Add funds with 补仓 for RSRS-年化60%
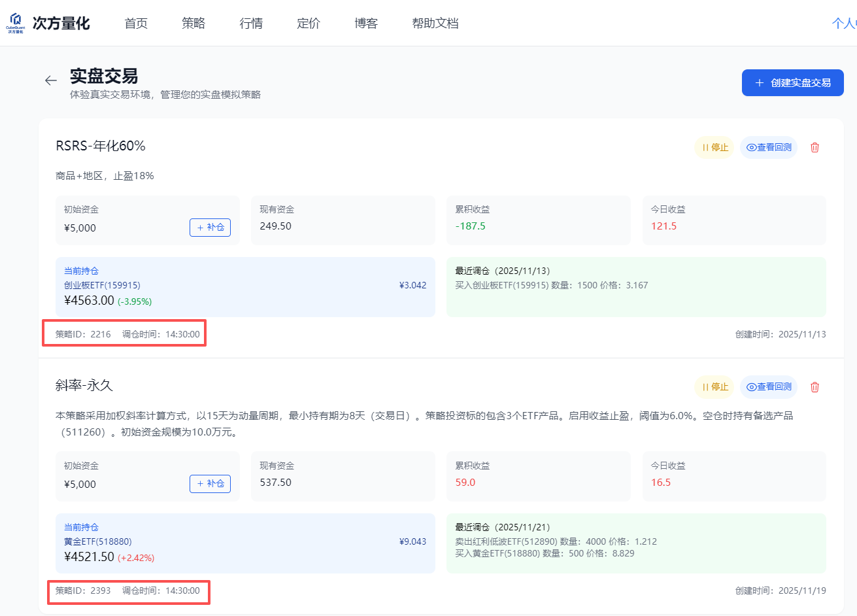Image resolution: width=857 pixels, height=616 pixels. (210, 228)
